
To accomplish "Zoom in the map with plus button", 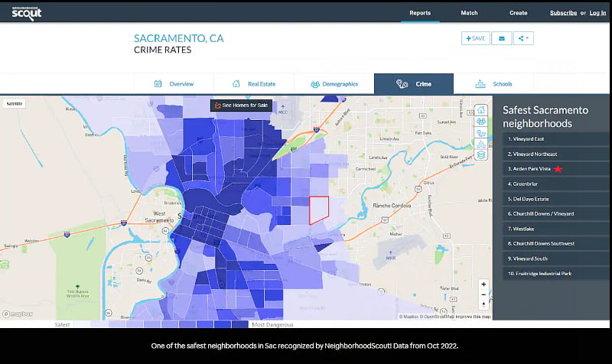I will click(x=483, y=284).
